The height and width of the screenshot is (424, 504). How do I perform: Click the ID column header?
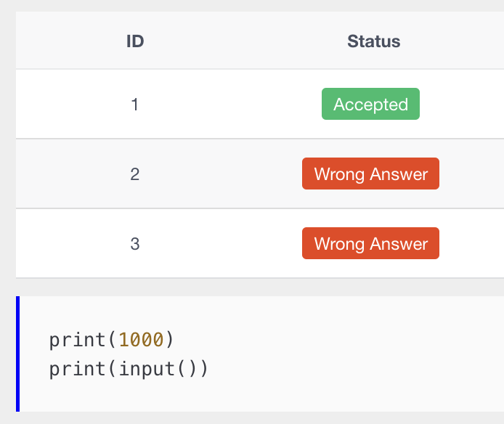point(135,41)
